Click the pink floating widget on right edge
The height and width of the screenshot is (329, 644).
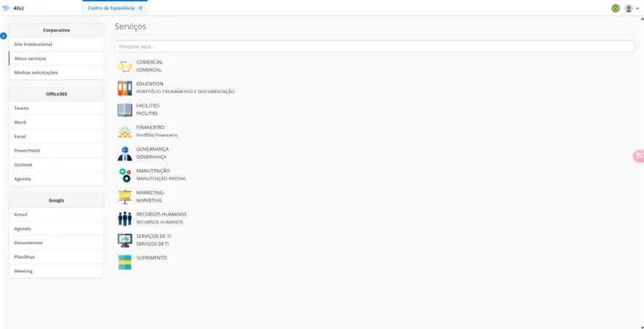click(639, 156)
